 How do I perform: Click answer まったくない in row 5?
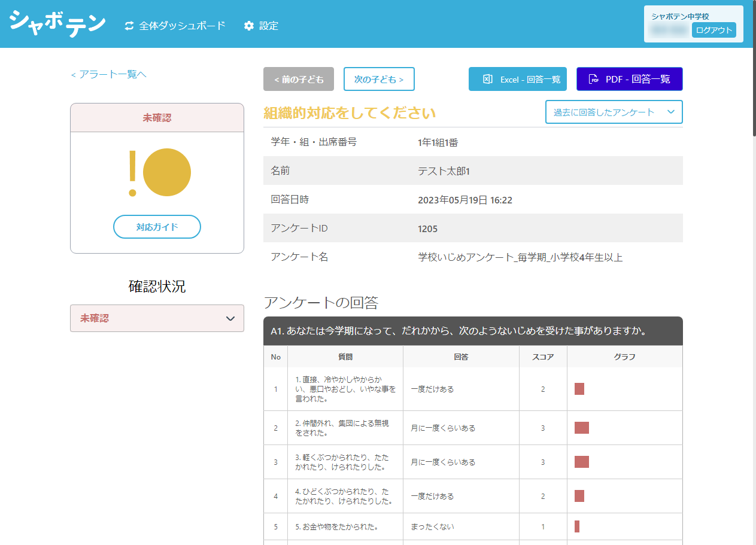click(x=432, y=527)
